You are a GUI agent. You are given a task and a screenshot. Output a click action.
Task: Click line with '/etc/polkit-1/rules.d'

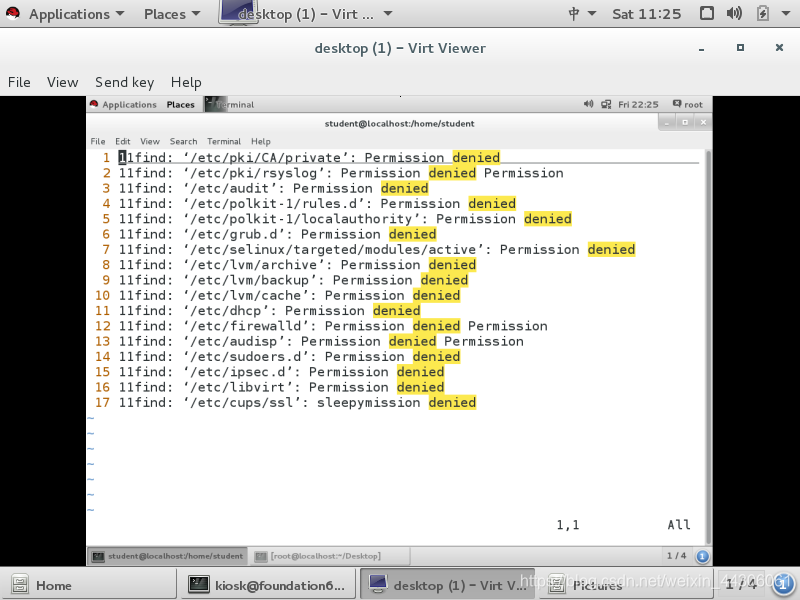[x=317, y=204]
